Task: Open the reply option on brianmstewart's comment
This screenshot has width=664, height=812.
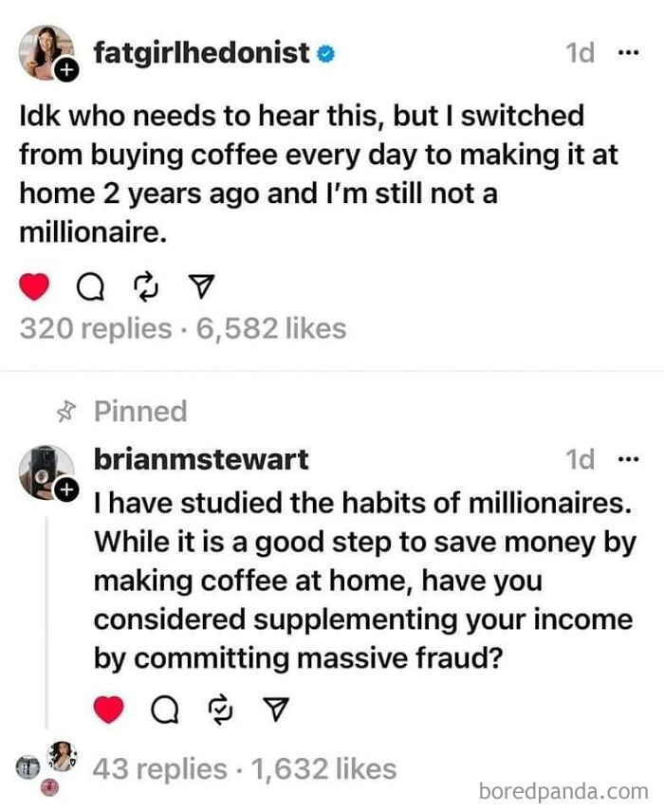Action: coord(163,707)
